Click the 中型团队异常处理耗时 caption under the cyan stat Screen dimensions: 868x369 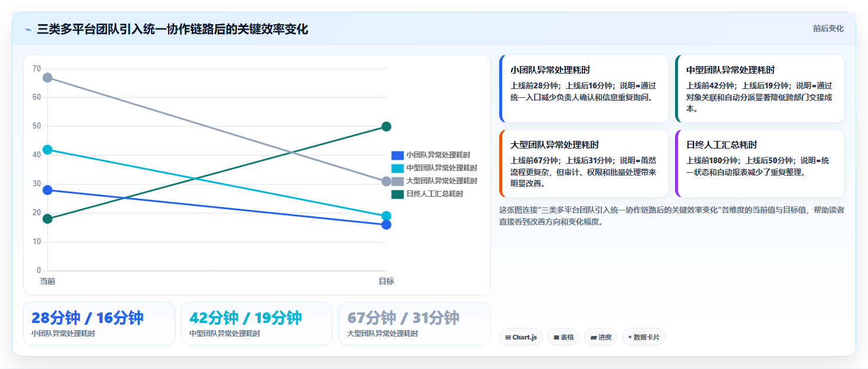tap(225, 334)
